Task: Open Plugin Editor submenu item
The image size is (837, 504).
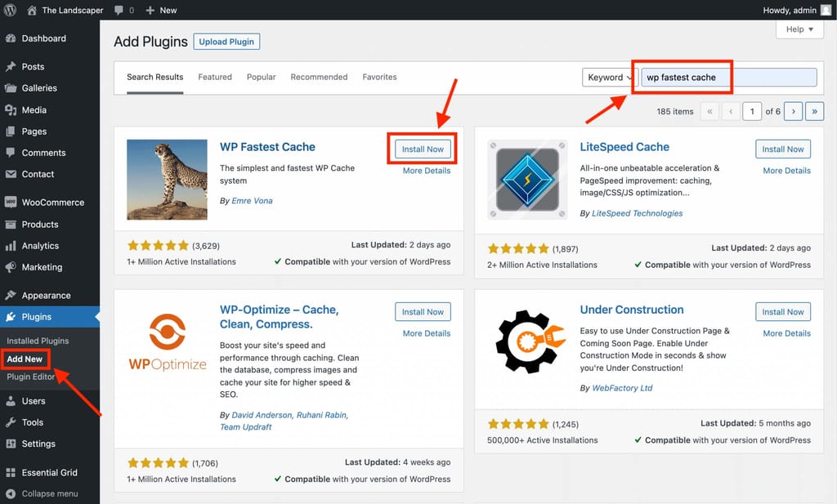Action: (x=30, y=377)
